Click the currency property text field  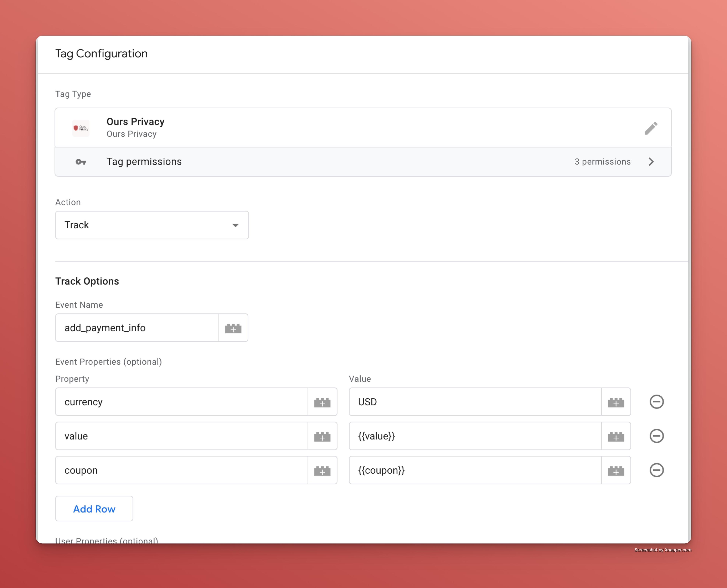181,402
